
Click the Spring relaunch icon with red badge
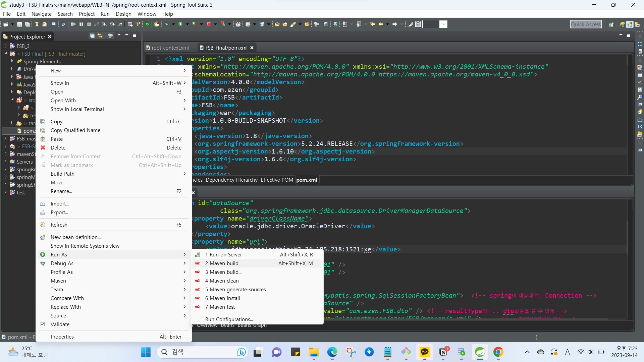pyautogui.click(x=157, y=24)
